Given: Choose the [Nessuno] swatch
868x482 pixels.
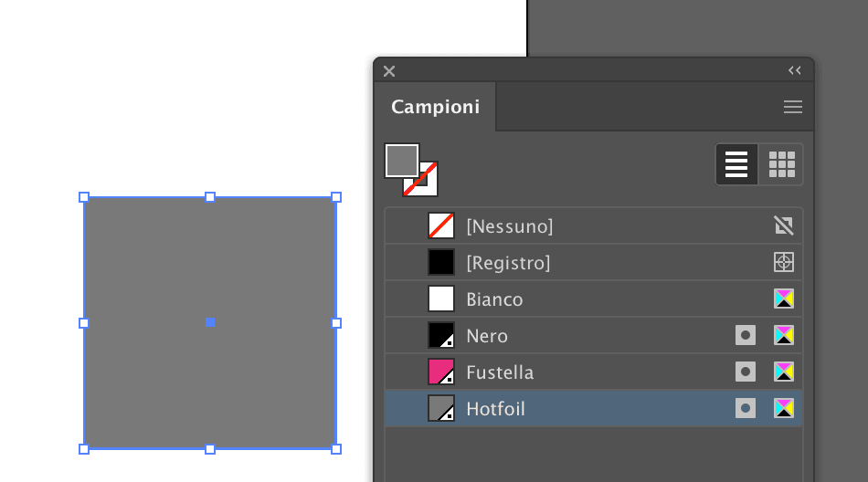Looking at the screenshot, I should point(510,226).
